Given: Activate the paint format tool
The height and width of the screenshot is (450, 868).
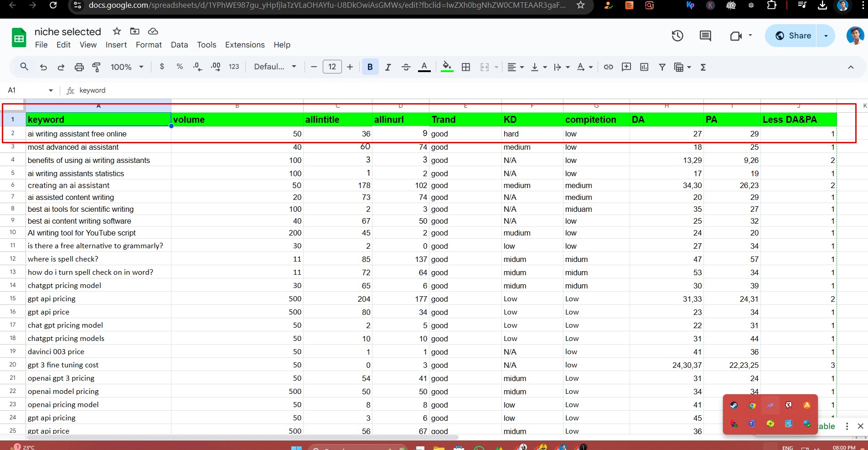Looking at the screenshot, I should coord(96,67).
